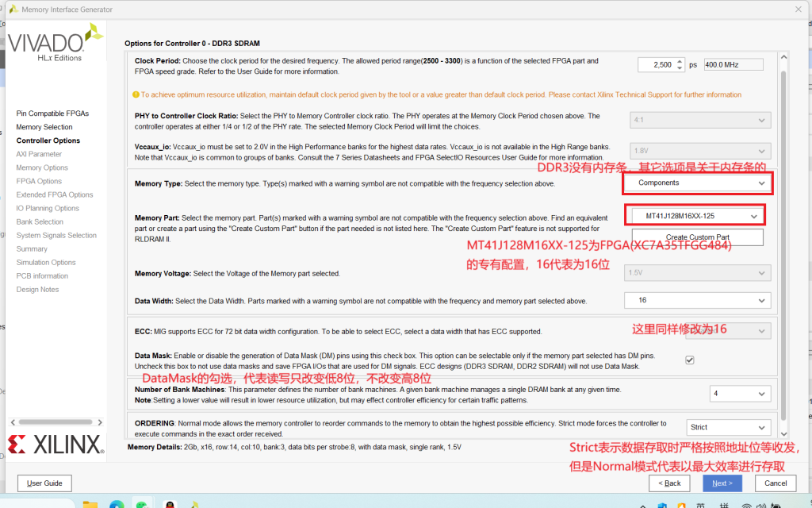Go to the Memory Selection step
Screen dimensions: 812x508
pyautogui.click(x=44, y=127)
